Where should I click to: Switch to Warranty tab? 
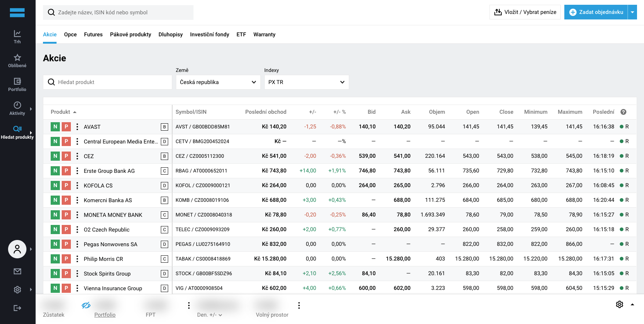click(264, 34)
